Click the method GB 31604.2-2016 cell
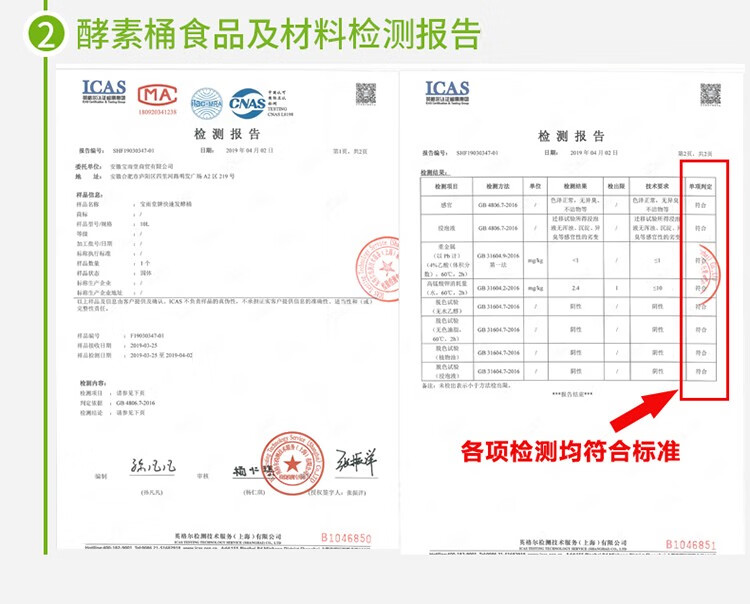 [498, 288]
